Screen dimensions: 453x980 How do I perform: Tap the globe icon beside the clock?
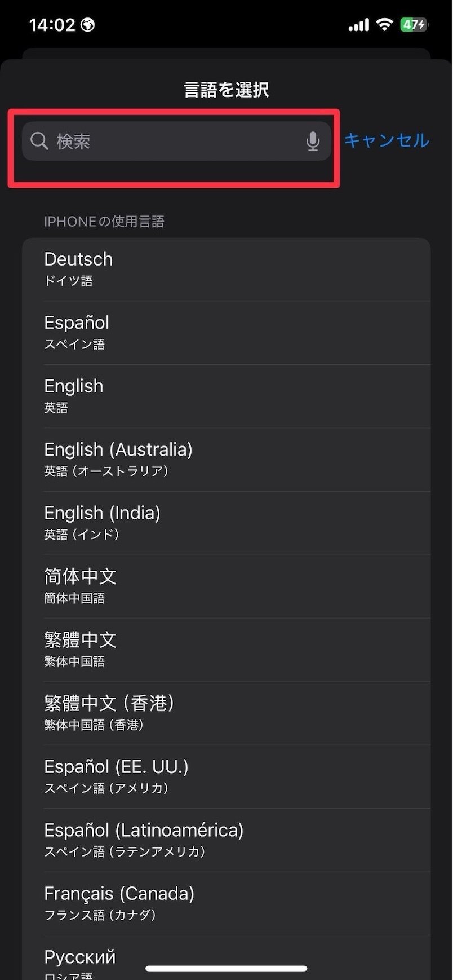88,24
